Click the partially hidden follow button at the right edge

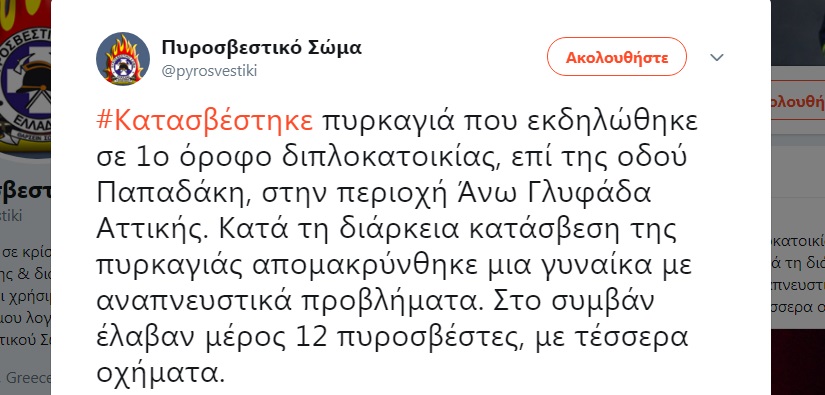click(x=798, y=101)
